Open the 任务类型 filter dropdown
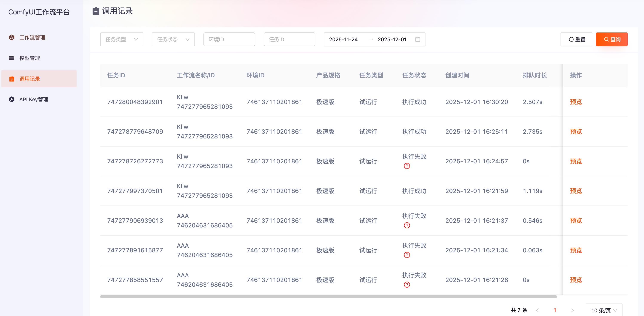The width and height of the screenshot is (644, 316). coord(122,40)
